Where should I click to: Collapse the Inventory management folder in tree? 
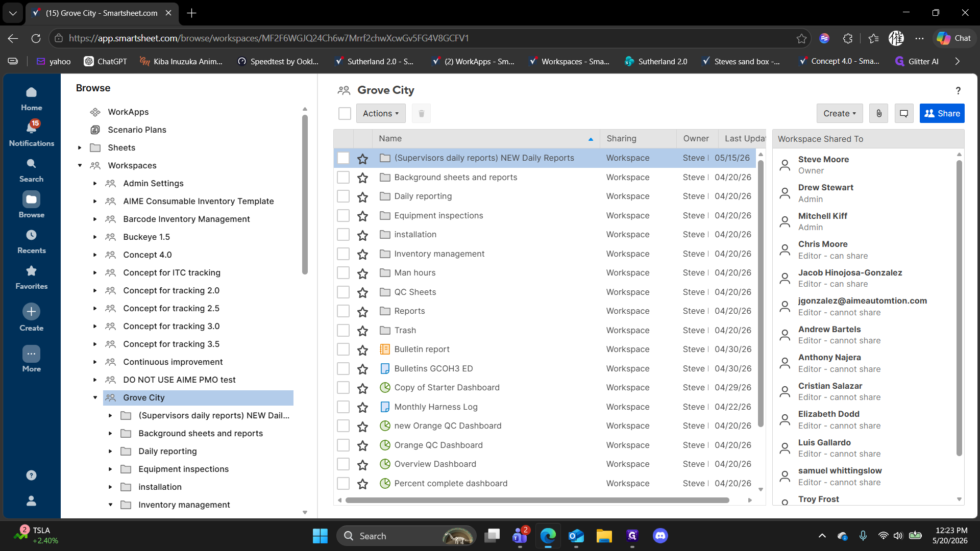[110, 505]
